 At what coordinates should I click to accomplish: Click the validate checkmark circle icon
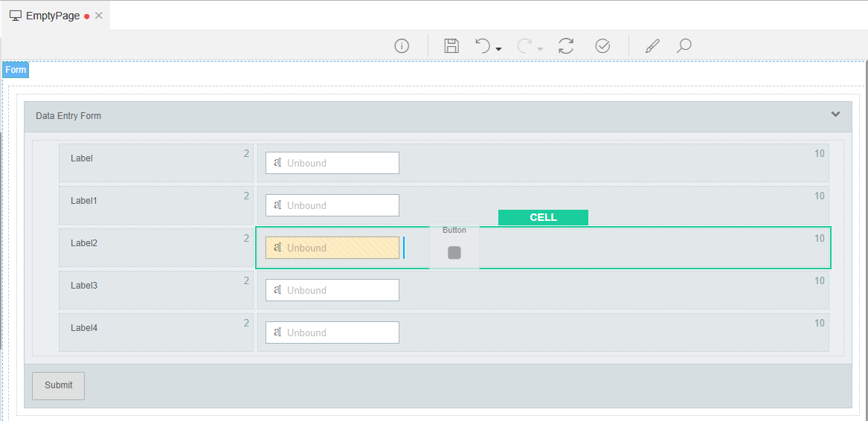click(x=602, y=46)
